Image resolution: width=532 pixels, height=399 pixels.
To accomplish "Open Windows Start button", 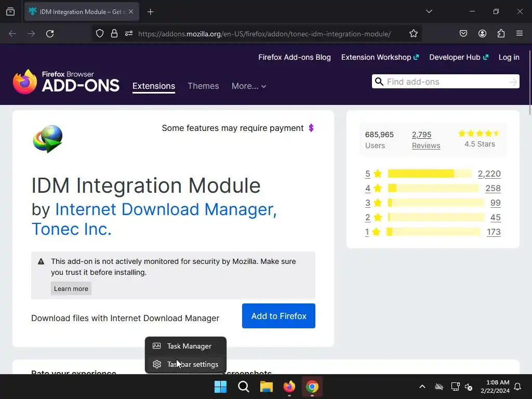I will click(220, 387).
